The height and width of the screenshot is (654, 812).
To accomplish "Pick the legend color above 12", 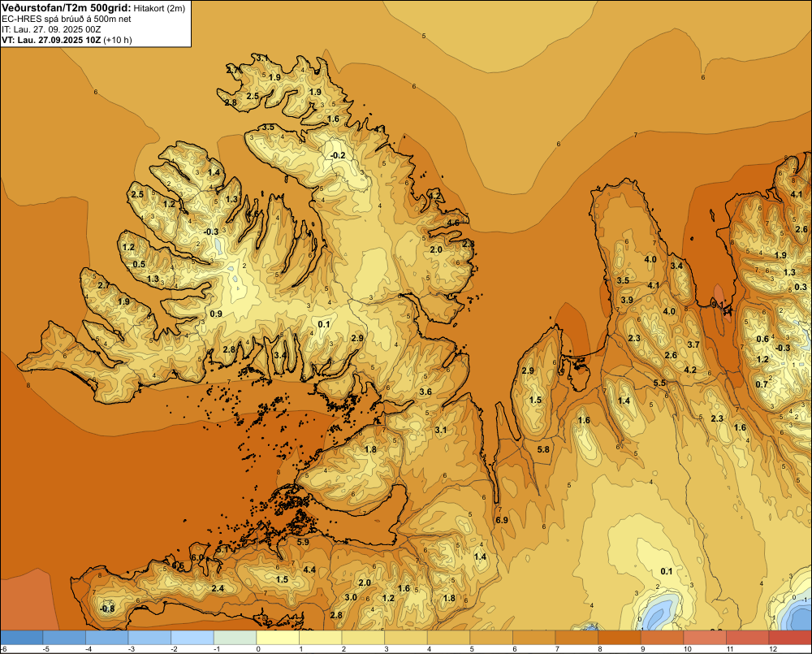I will (x=790, y=638).
